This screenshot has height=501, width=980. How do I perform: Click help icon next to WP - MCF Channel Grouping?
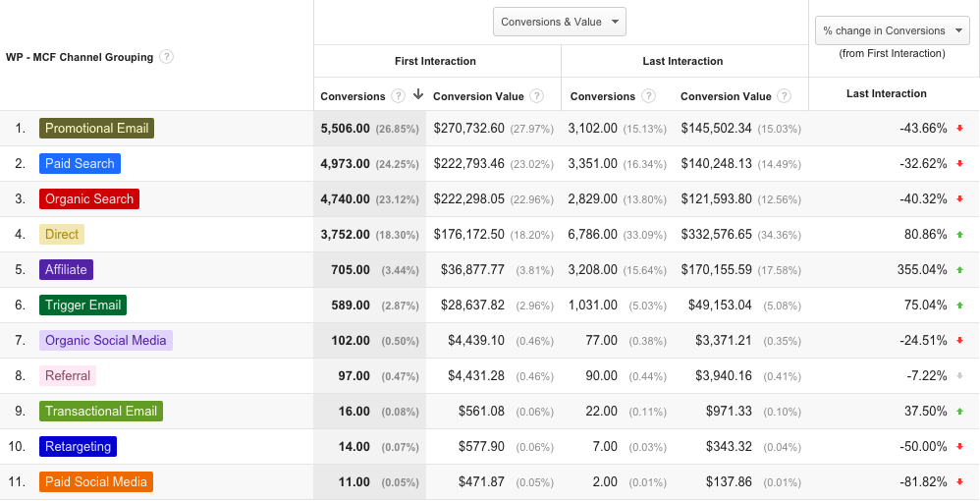[167, 57]
